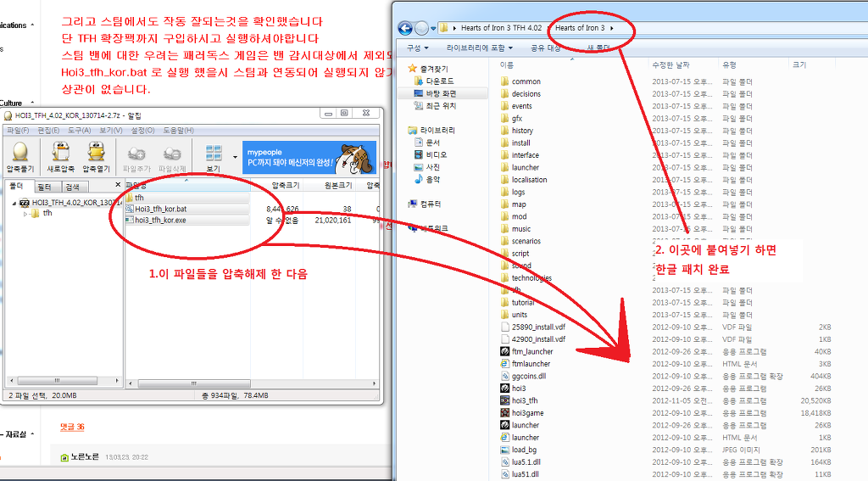This screenshot has width=868, height=481.
Task: Expand breadcrumb arrow after Hearts of Iron 3
Action: [612, 28]
